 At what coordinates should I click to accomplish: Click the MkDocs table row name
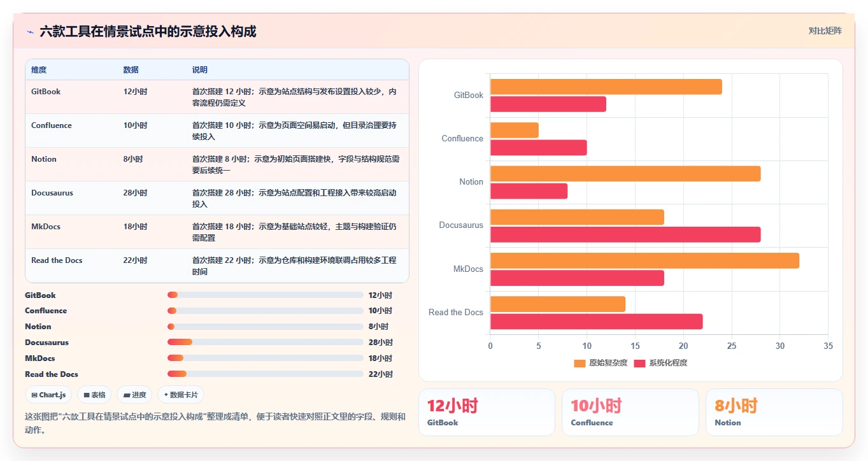point(46,227)
